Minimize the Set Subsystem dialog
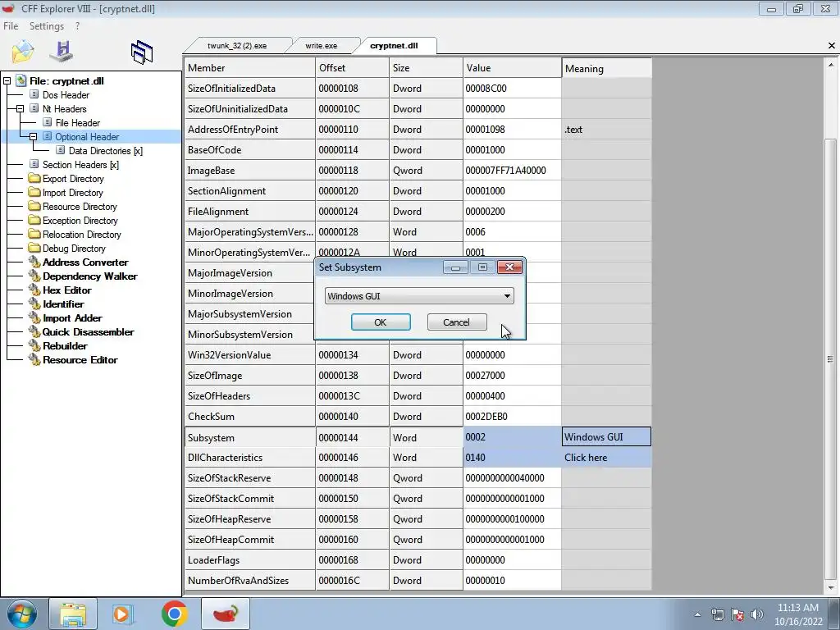The height and width of the screenshot is (630, 840). point(455,267)
